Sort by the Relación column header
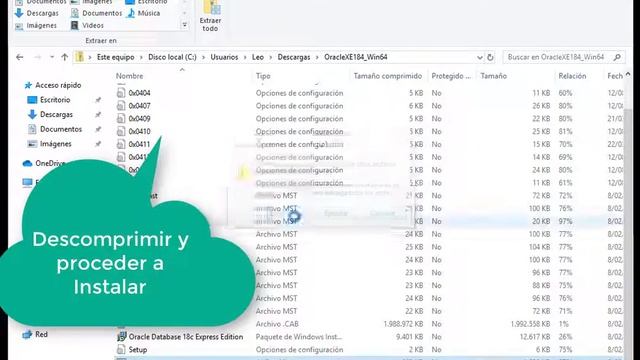Screen dimensions: 640x360 point(572,76)
